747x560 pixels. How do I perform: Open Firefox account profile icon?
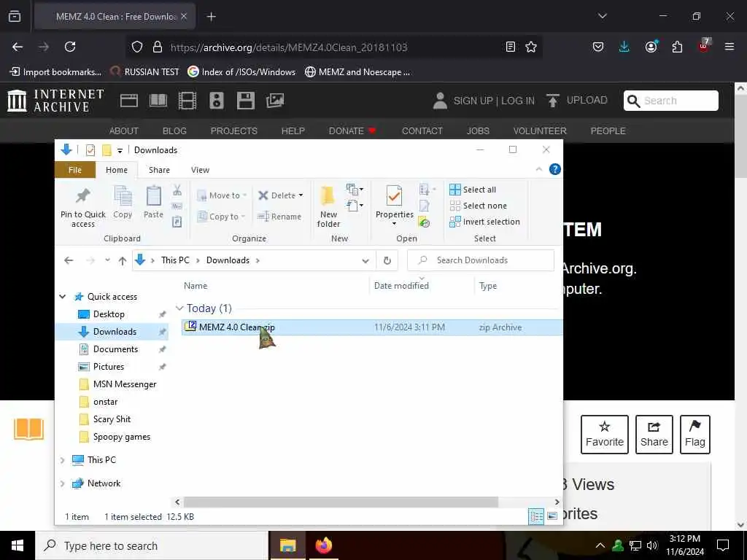pyautogui.click(x=651, y=47)
